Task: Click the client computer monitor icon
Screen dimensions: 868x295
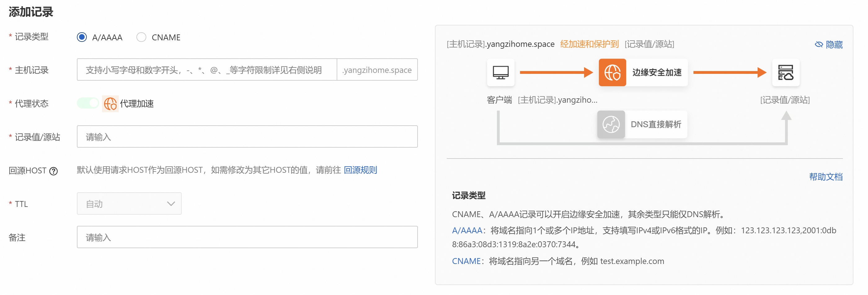Action: coord(500,72)
